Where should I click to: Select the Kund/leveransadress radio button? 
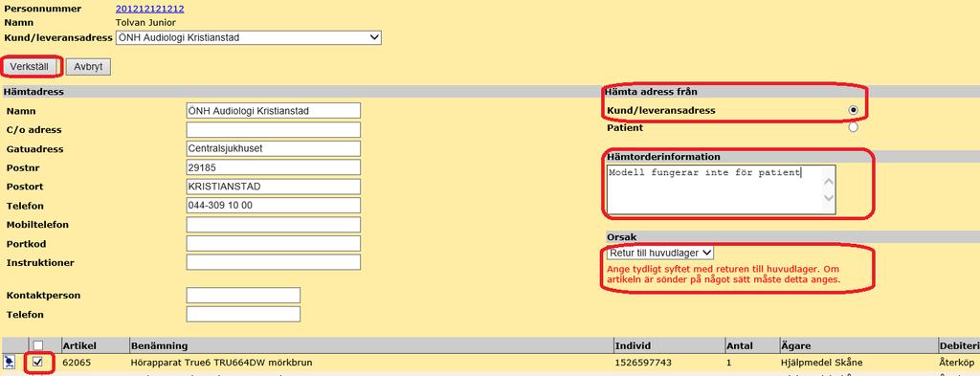pos(853,110)
